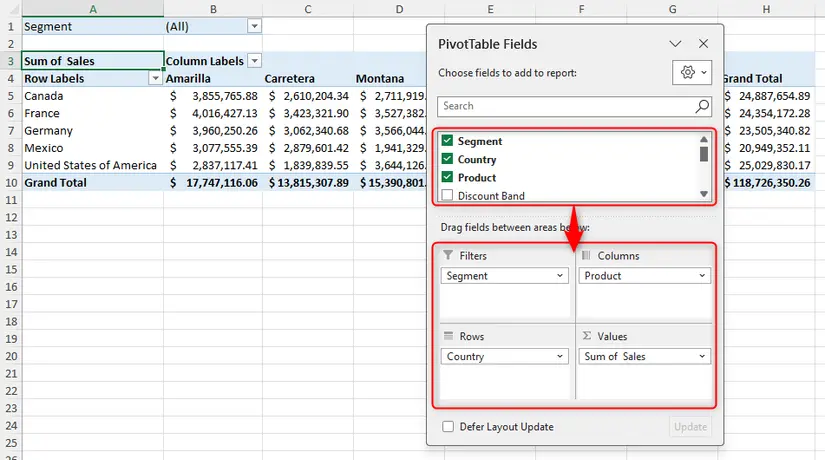Select the Canada row label cell
The width and height of the screenshot is (825, 460).
tap(93, 96)
